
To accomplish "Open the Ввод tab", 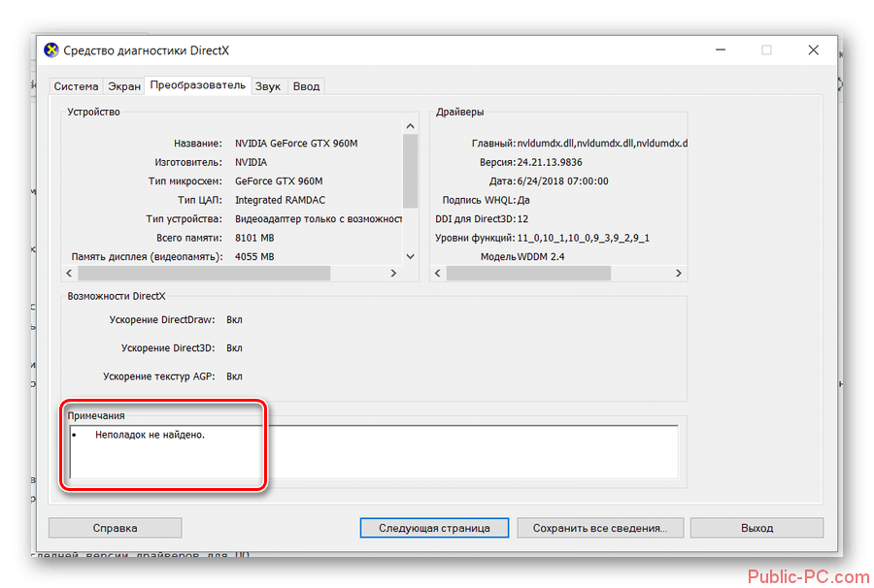I will [x=306, y=86].
